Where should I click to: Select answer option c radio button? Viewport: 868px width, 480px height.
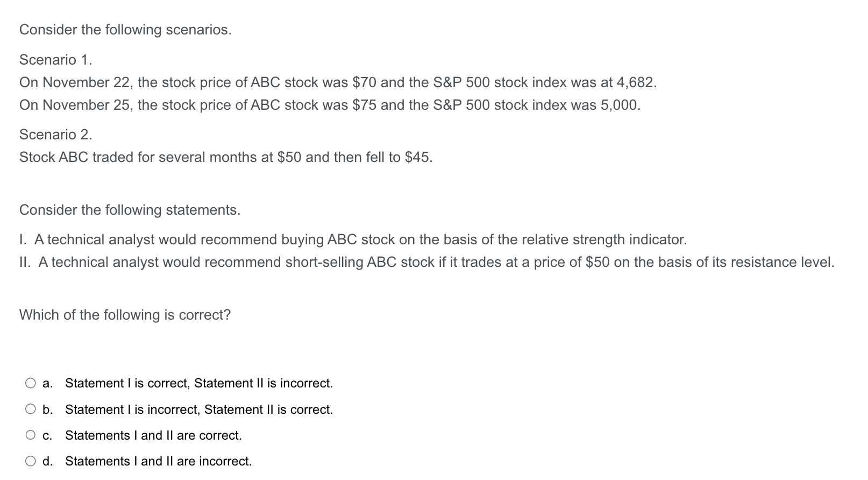point(31,435)
